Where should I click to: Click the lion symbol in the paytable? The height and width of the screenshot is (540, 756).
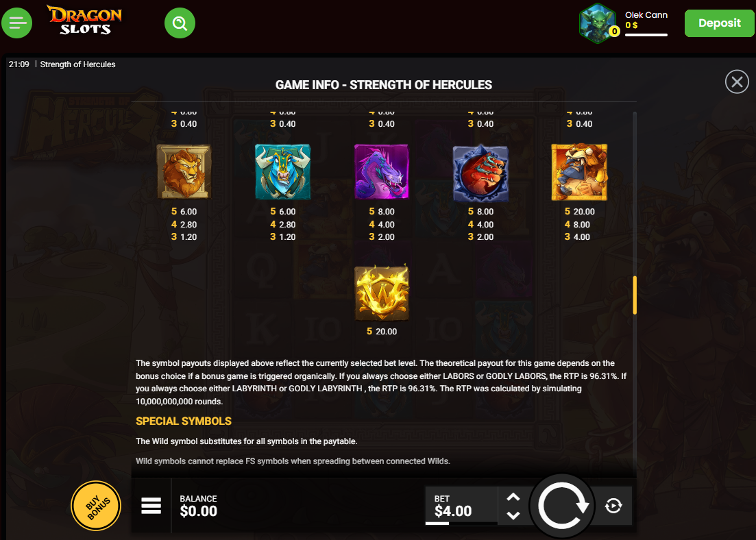(x=184, y=171)
